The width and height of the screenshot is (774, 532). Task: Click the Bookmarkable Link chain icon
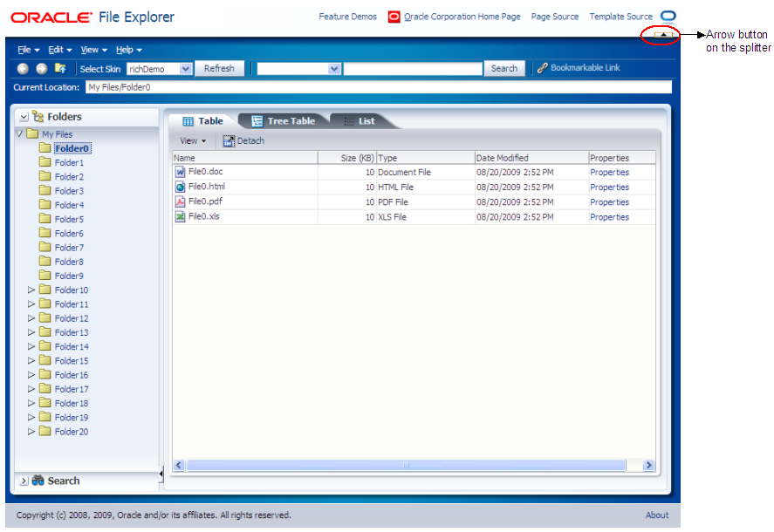pos(542,68)
